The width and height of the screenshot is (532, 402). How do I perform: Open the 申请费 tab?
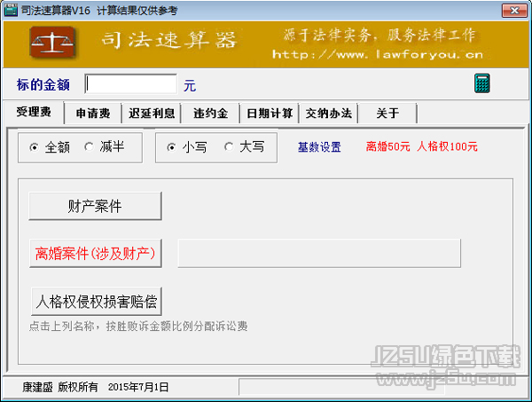coord(93,114)
